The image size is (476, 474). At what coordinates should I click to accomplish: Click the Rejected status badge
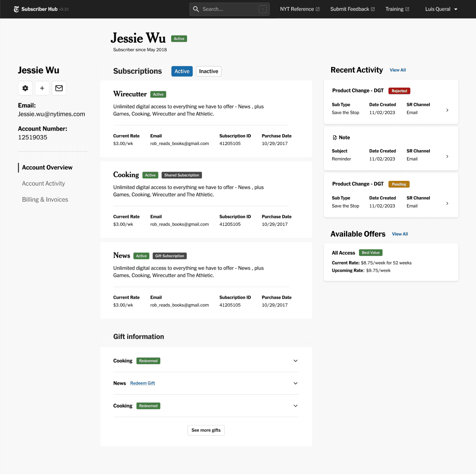[399, 91]
